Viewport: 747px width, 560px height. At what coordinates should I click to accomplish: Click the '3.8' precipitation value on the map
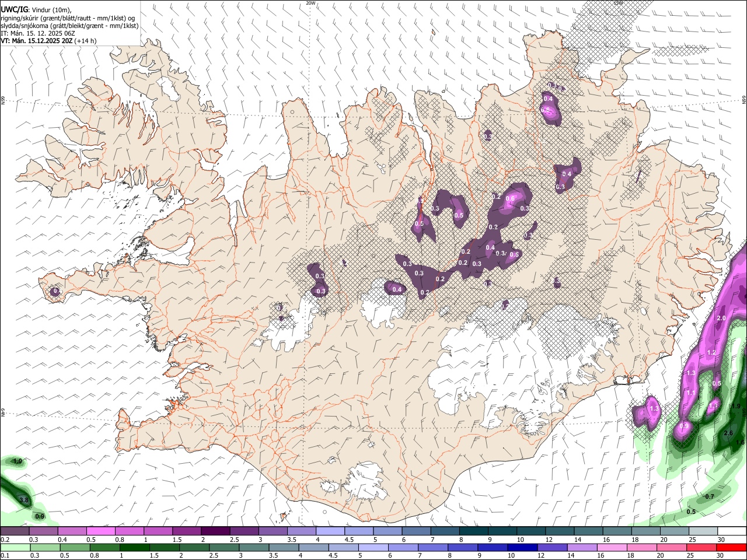click(x=24, y=501)
